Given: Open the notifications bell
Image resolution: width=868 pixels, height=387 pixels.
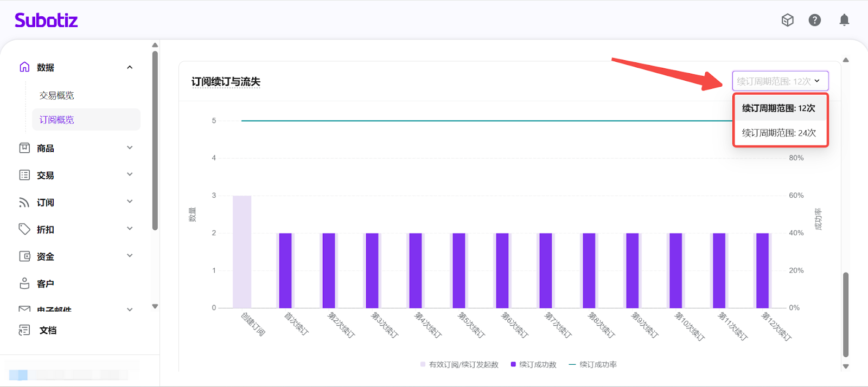Looking at the screenshot, I should coord(844,20).
